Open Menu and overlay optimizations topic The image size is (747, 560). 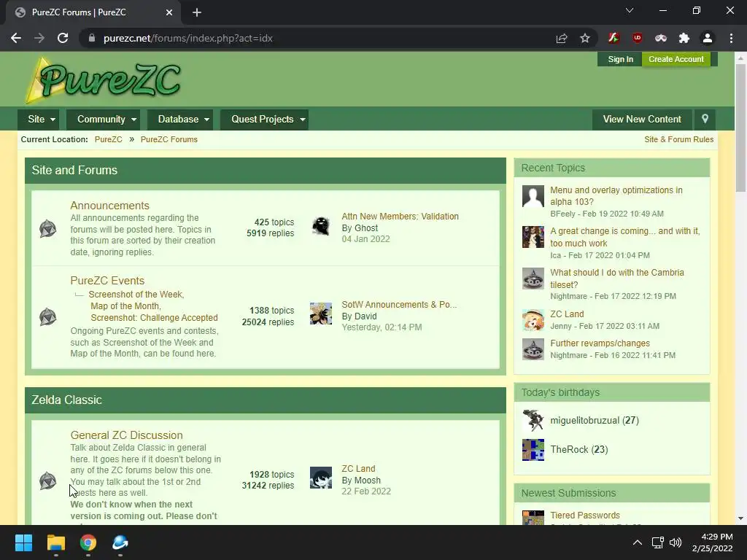pyautogui.click(x=616, y=195)
